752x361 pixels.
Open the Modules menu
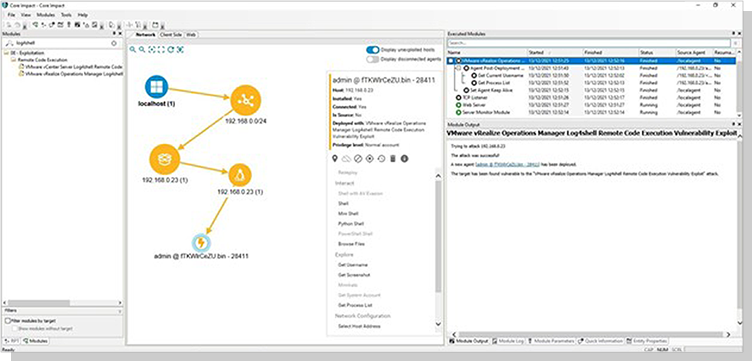click(46, 15)
